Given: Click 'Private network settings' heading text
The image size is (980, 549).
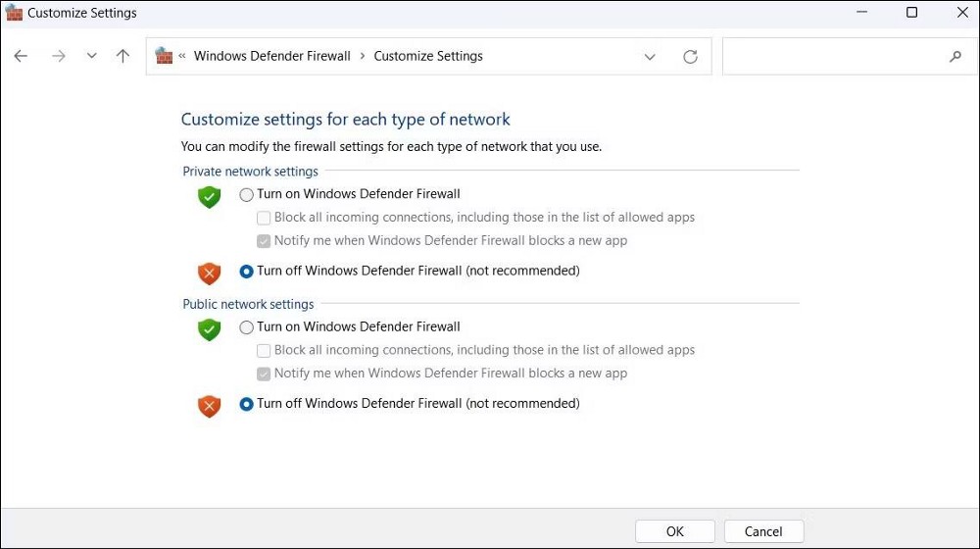Looking at the screenshot, I should (250, 172).
